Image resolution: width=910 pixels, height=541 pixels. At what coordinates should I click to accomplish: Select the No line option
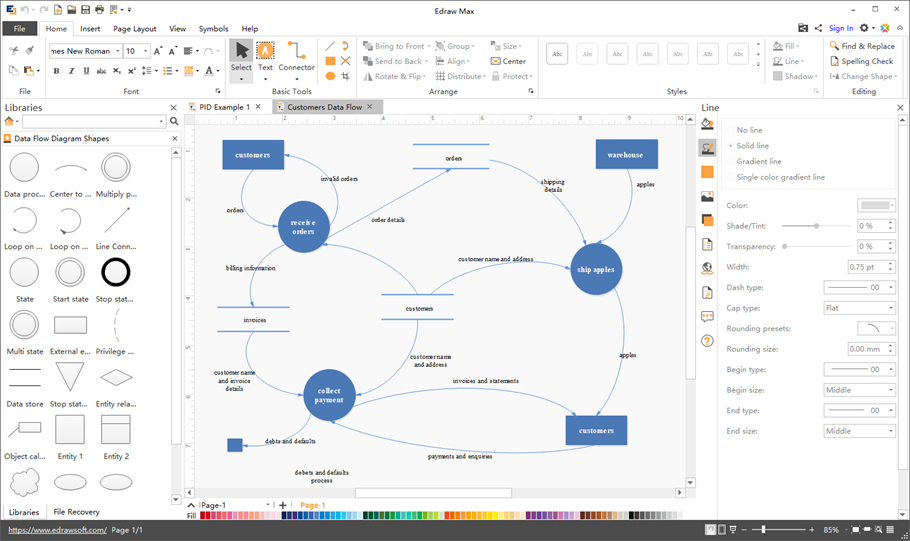click(x=749, y=130)
